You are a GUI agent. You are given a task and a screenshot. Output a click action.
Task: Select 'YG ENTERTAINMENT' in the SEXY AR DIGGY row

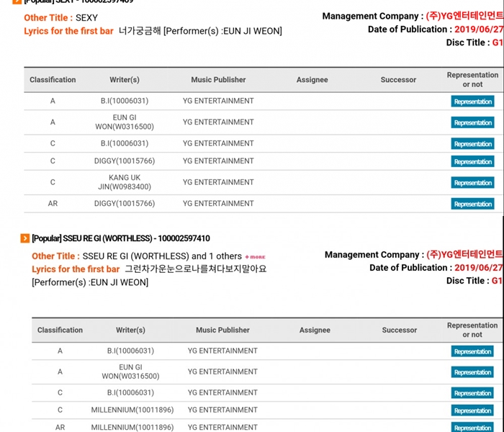click(218, 204)
